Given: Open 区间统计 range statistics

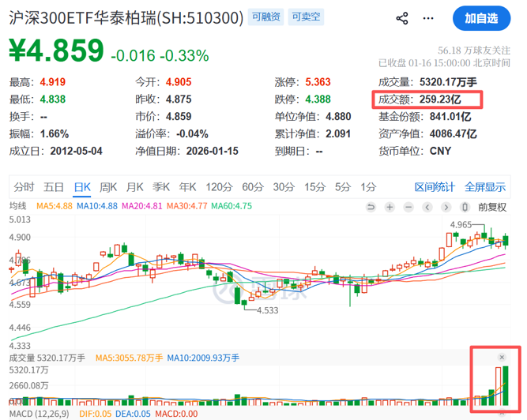Looking at the screenshot, I should [435, 187].
